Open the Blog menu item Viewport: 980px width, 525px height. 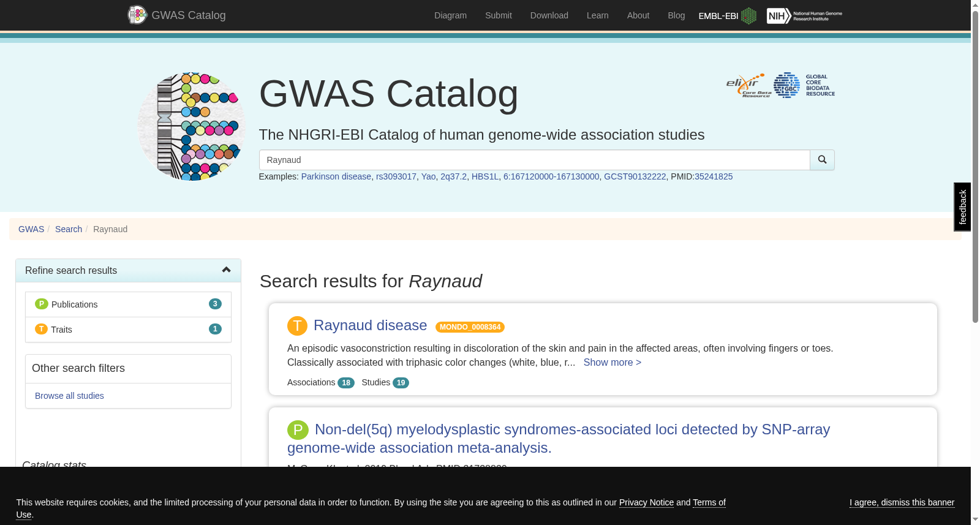(x=676, y=15)
